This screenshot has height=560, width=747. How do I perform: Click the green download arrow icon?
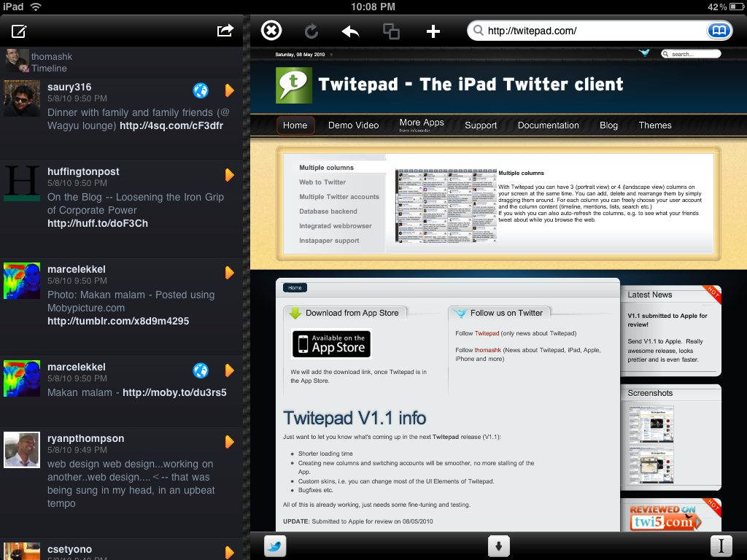[295, 313]
